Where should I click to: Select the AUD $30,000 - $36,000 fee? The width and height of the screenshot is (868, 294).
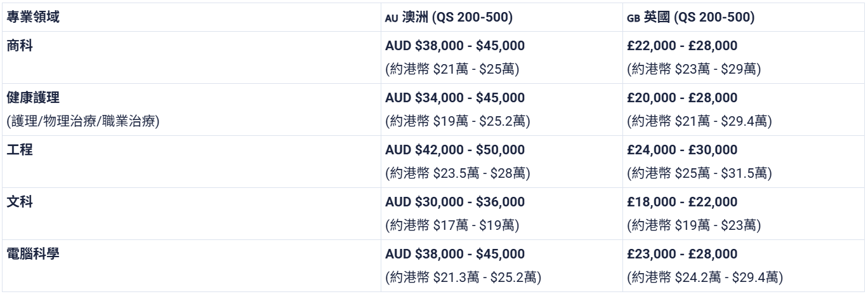[x=455, y=202]
